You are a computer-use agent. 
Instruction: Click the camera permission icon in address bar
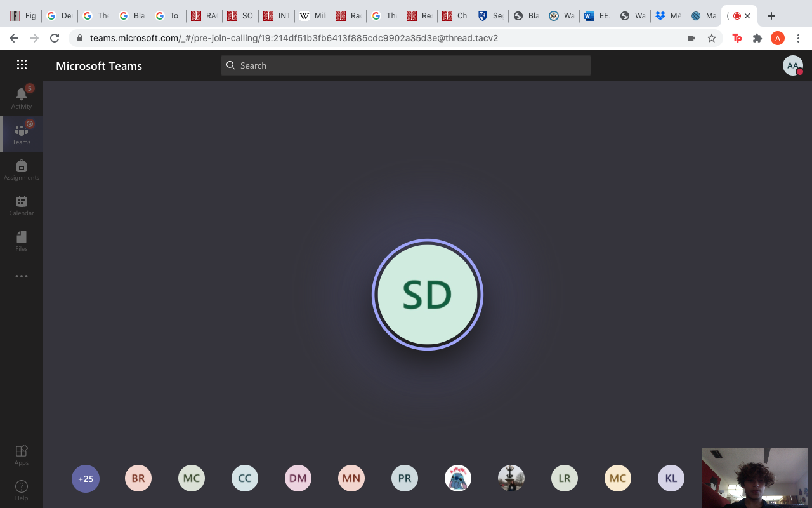coord(691,38)
